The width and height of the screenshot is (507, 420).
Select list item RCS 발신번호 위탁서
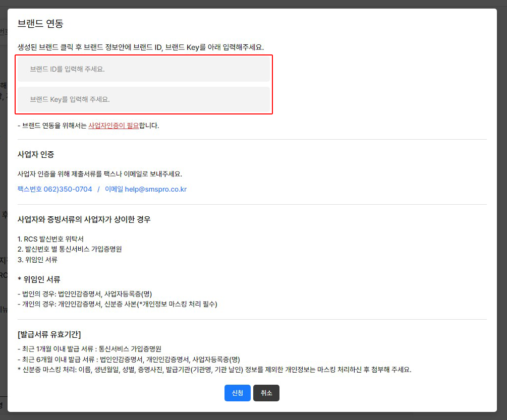point(50,238)
